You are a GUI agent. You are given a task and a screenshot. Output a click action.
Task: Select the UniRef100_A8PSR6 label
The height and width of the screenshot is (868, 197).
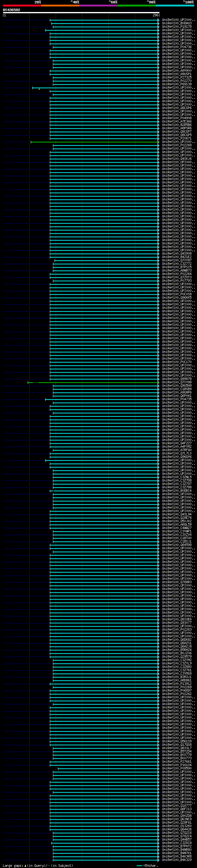click(177, 128)
